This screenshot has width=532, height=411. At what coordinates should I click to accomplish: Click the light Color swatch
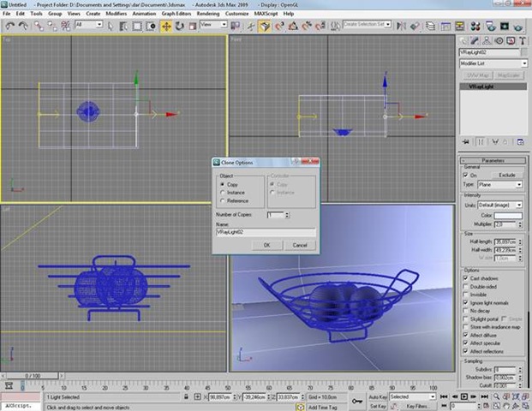tap(507, 215)
